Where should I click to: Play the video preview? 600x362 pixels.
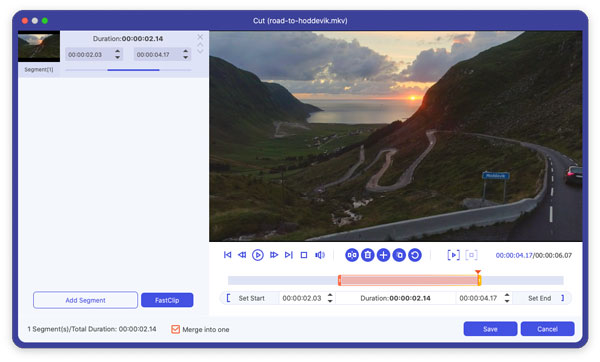click(258, 255)
